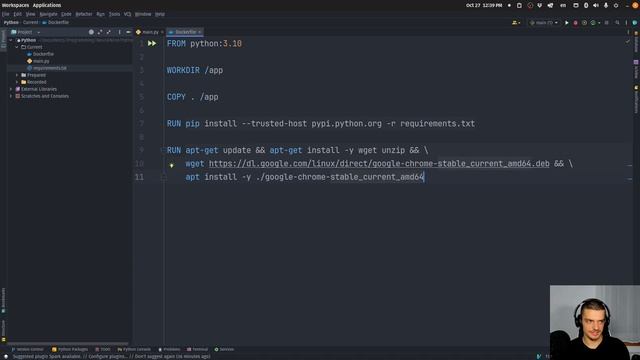640x360 pixels.
Task: Click the Select Opened File target icon
Action: coord(91,32)
